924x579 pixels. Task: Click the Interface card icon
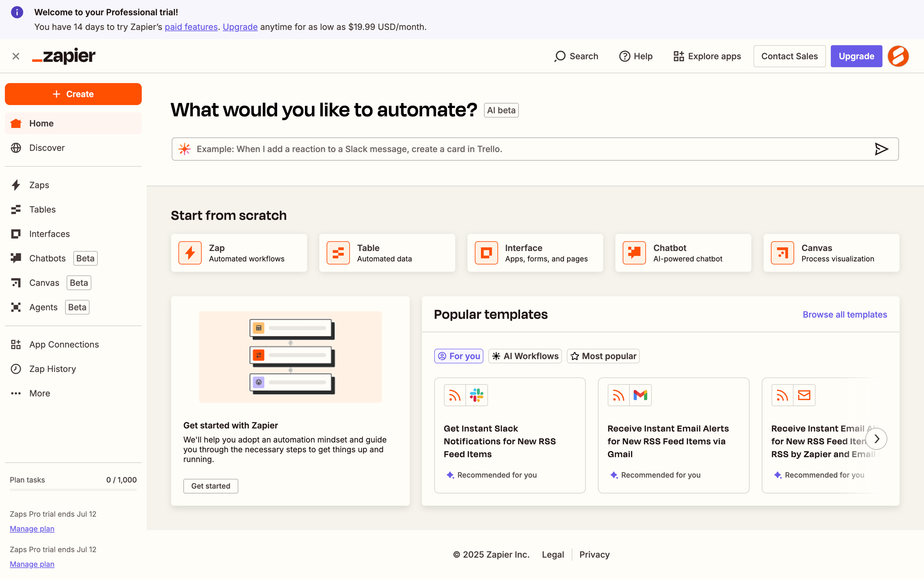point(486,253)
